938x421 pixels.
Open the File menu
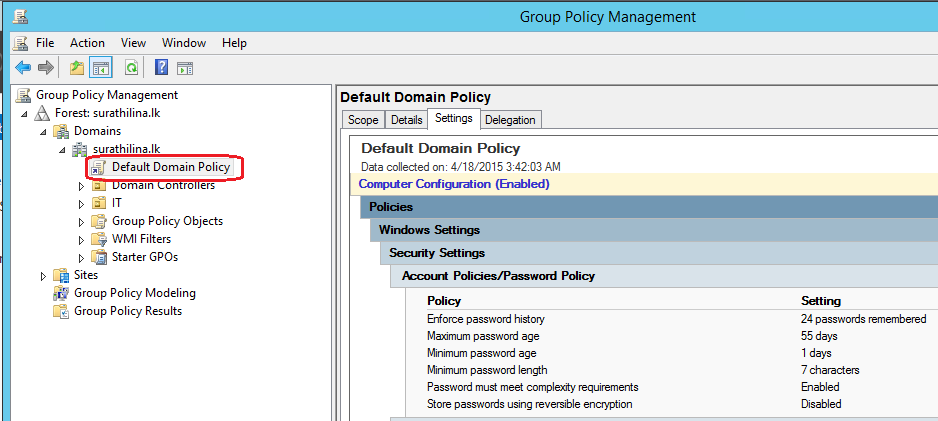[45, 43]
